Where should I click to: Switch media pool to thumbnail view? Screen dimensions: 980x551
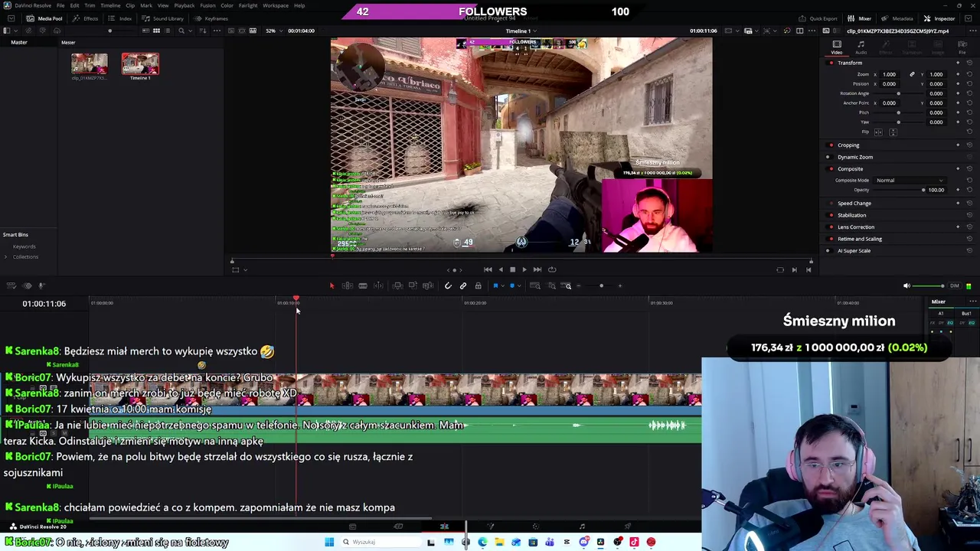[x=156, y=31]
